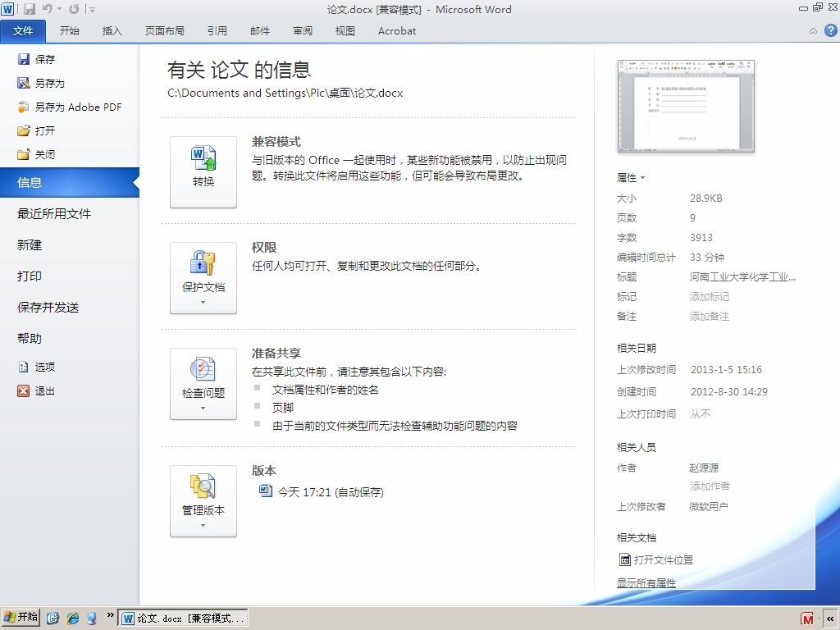Open the 新建 section
The width and height of the screenshot is (840, 630).
30,244
